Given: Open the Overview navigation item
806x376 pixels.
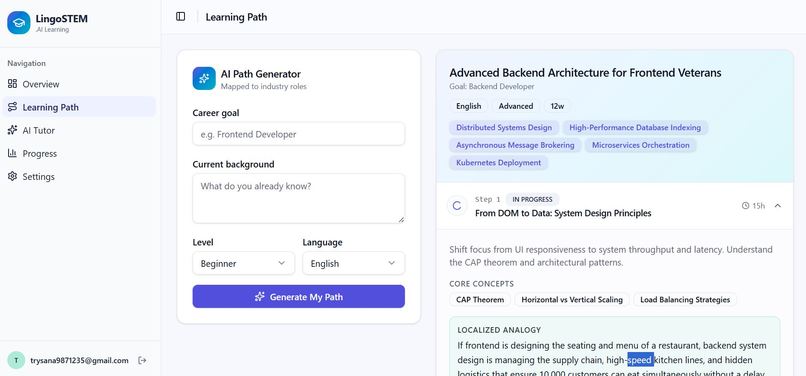Looking at the screenshot, I should (x=79, y=84).
